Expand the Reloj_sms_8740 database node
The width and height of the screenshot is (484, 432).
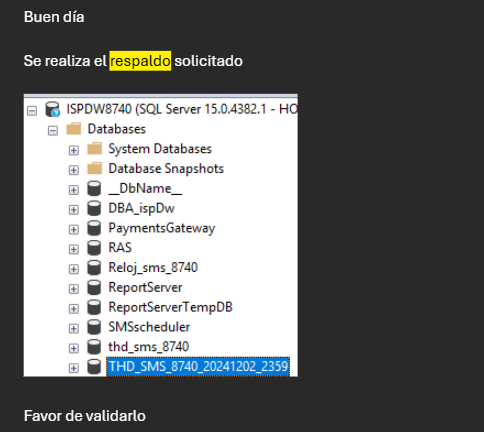74,269
